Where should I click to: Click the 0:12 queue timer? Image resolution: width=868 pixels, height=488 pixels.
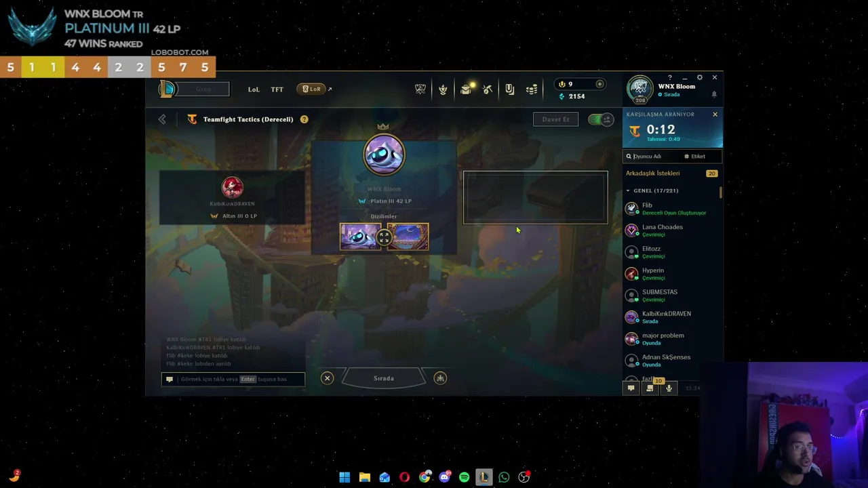pyautogui.click(x=660, y=129)
